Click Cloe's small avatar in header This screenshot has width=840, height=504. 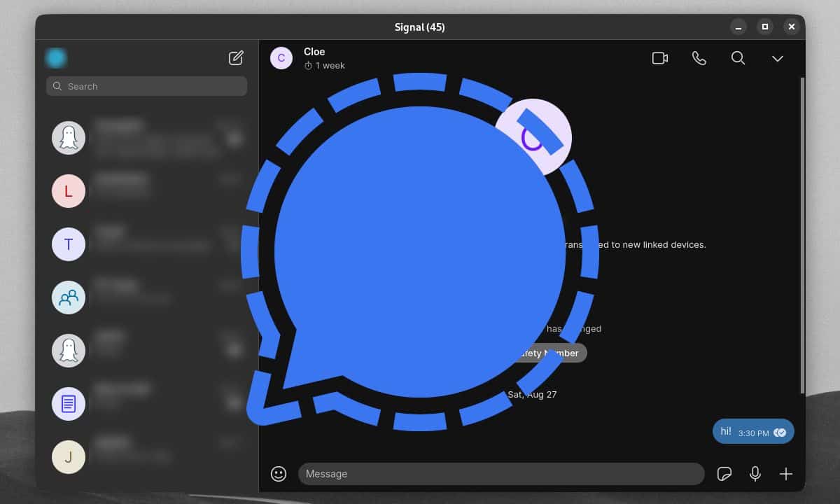click(281, 58)
